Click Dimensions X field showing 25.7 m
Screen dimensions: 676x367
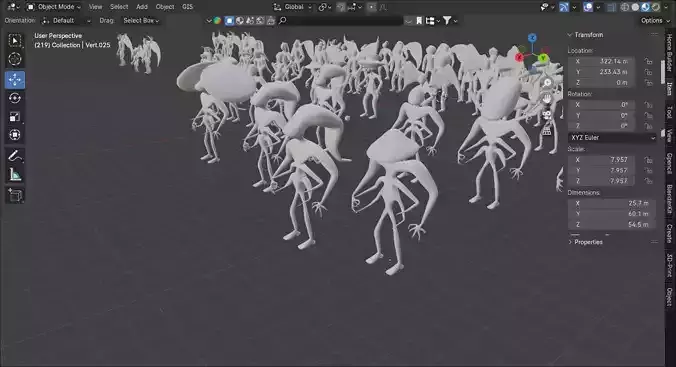click(611, 203)
